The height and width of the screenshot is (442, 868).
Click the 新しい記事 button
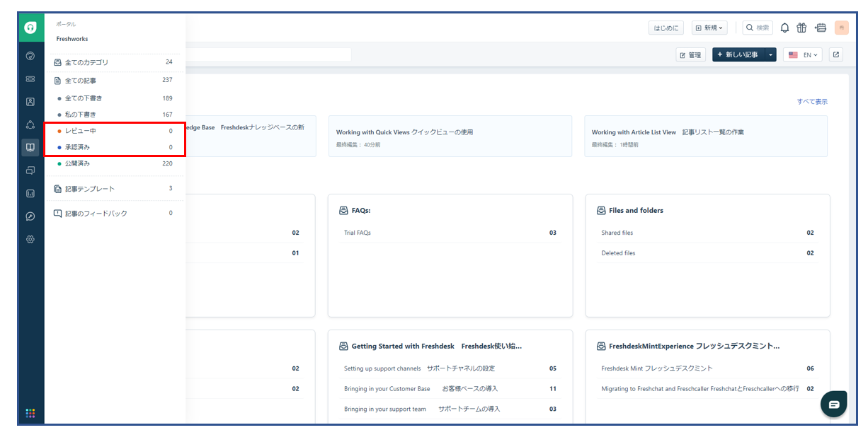click(738, 54)
